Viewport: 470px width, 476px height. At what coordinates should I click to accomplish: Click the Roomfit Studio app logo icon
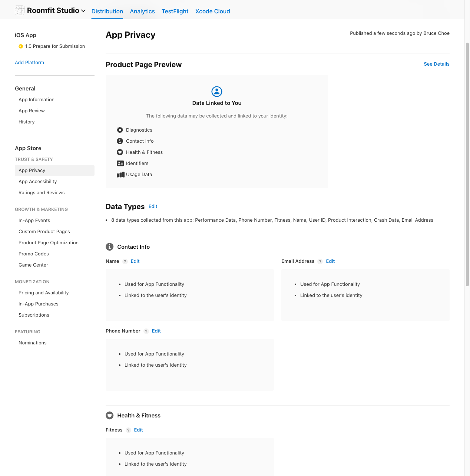pos(20,10)
